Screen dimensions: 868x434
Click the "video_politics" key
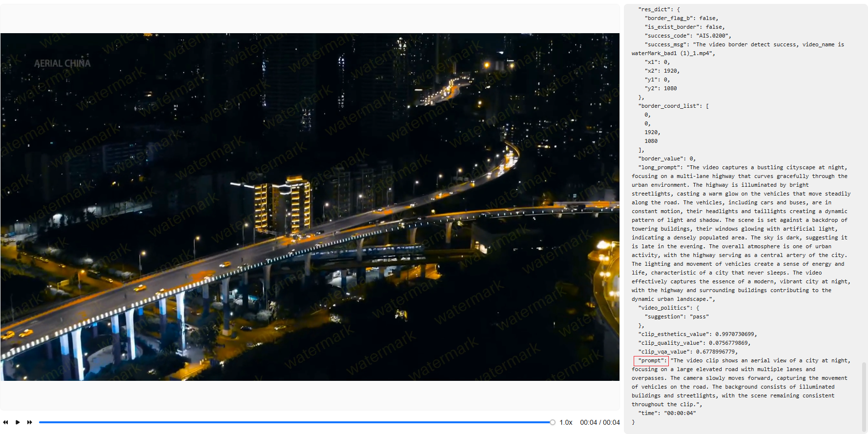pyautogui.click(x=665, y=308)
